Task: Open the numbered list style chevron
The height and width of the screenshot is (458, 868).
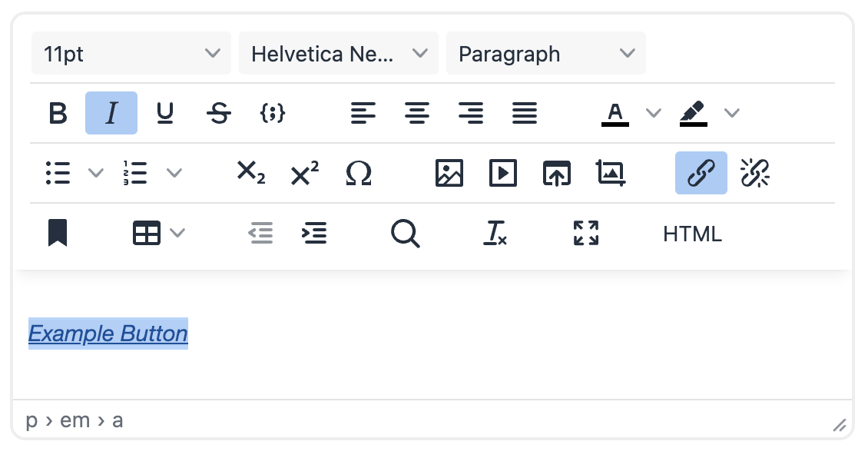Action: (175, 173)
